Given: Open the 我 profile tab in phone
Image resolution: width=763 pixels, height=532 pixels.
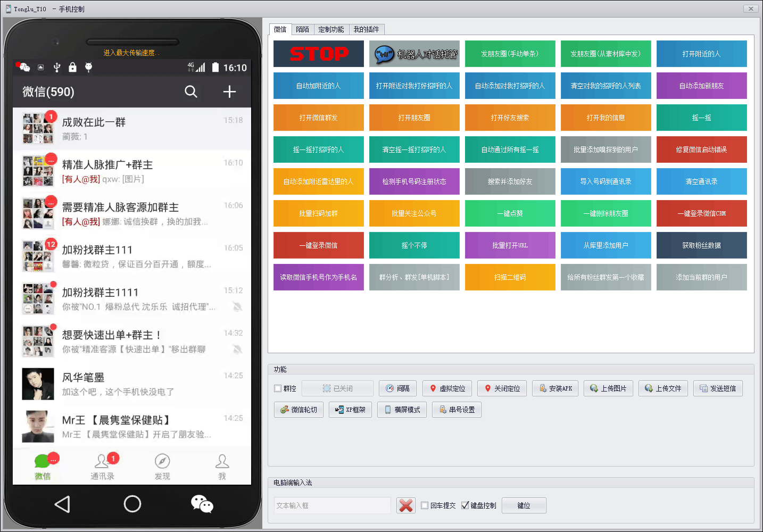Looking at the screenshot, I should coord(222,467).
